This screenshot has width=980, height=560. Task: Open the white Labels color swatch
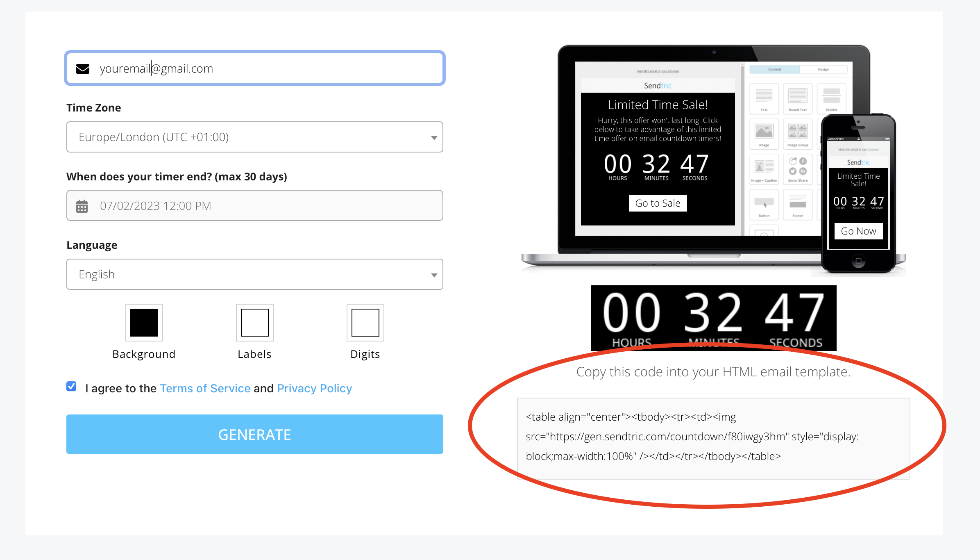point(255,323)
